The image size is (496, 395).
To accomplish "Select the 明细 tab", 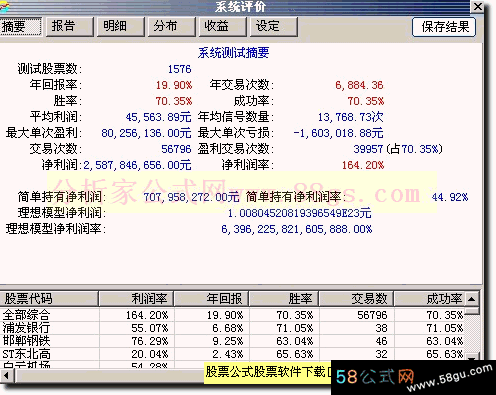I will [x=121, y=26].
